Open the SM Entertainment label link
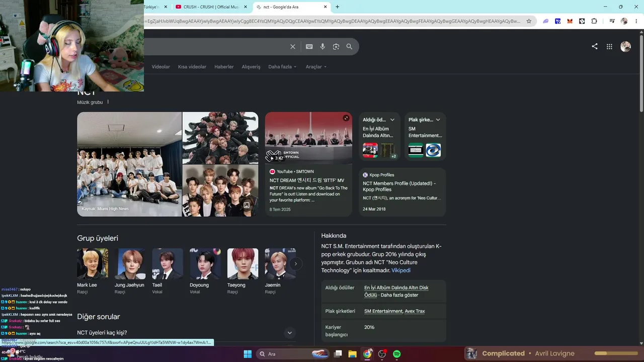This screenshot has width=644, height=362. (x=383, y=311)
